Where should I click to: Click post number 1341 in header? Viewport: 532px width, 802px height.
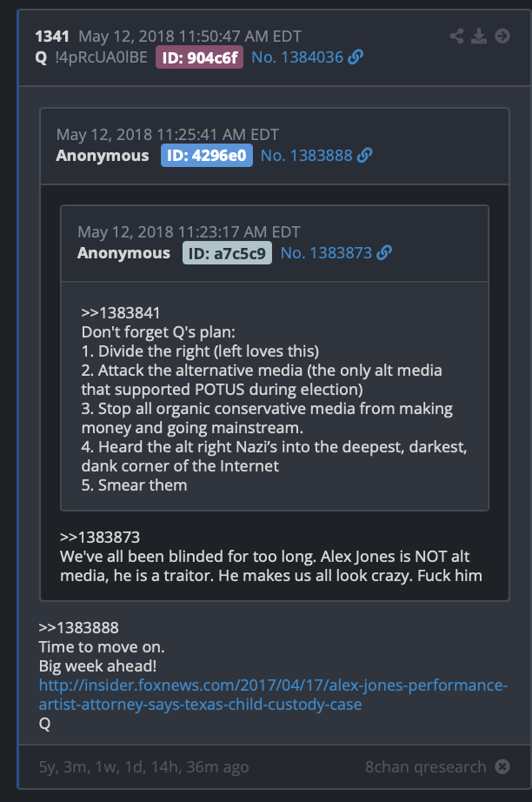tap(52, 37)
